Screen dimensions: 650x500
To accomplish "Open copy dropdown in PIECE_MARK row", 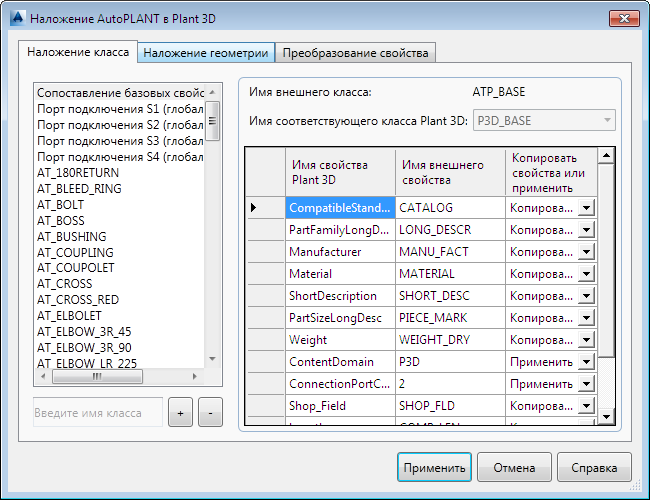I will 587,318.
